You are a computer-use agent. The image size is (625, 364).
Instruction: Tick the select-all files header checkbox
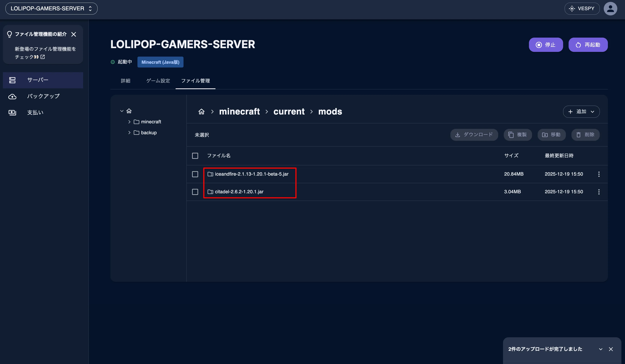195,156
